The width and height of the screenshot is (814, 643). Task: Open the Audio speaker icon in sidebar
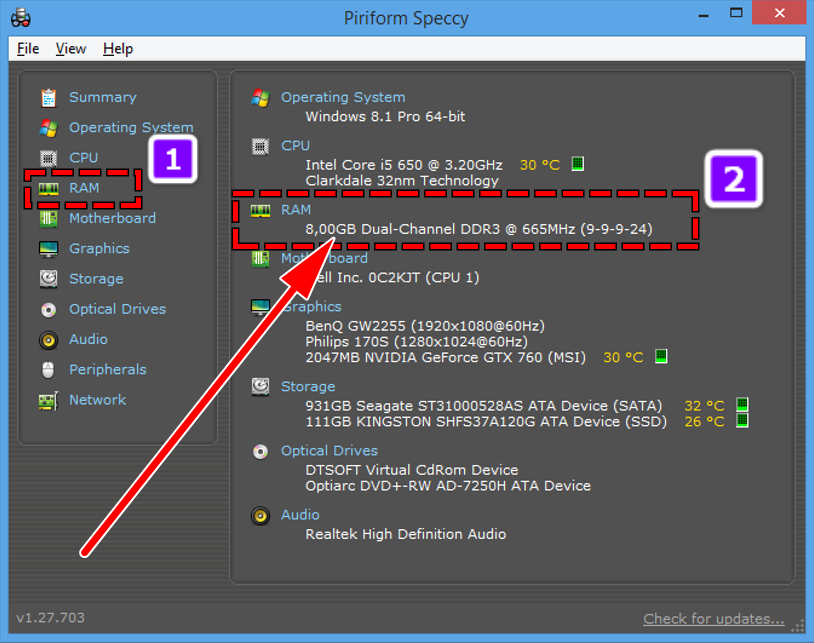pyautogui.click(x=48, y=340)
